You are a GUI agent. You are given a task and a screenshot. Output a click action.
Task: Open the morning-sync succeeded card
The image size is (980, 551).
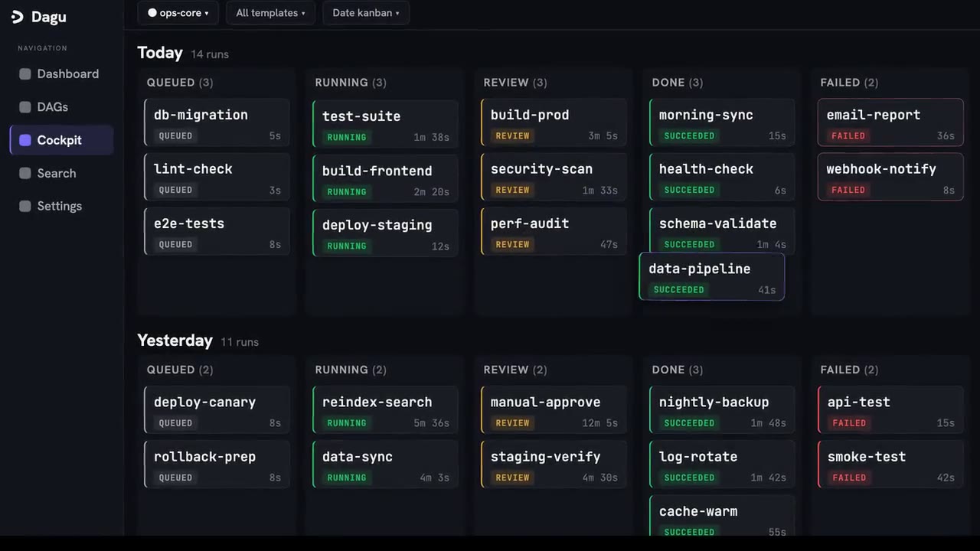tap(722, 122)
